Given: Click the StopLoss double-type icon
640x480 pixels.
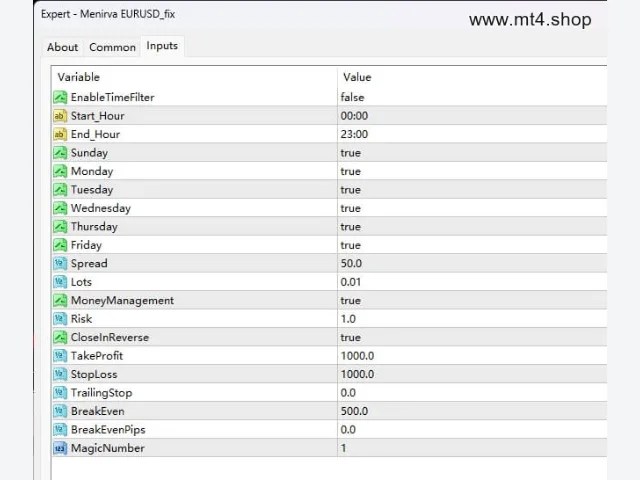Looking at the screenshot, I should point(60,374).
